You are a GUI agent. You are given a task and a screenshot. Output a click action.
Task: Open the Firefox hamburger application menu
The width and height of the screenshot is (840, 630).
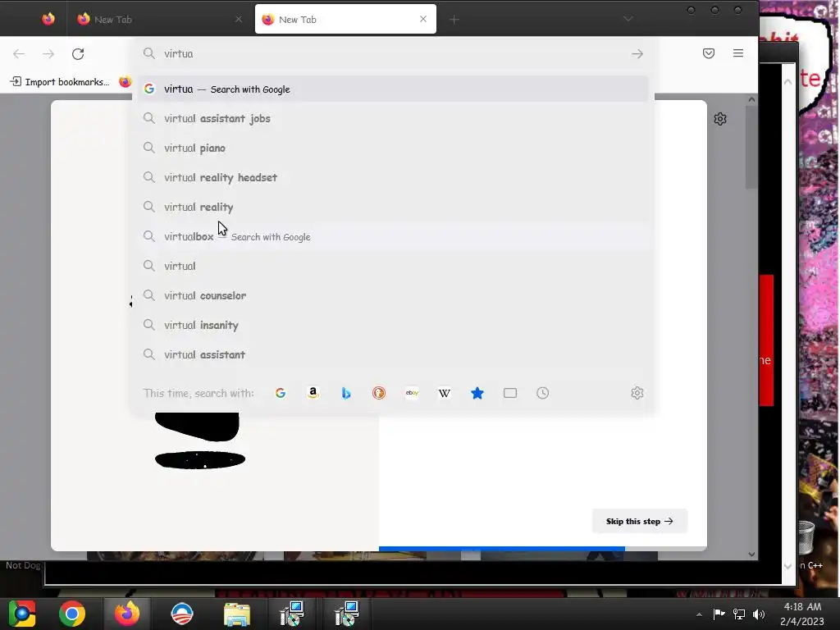pyautogui.click(x=738, y=53)
